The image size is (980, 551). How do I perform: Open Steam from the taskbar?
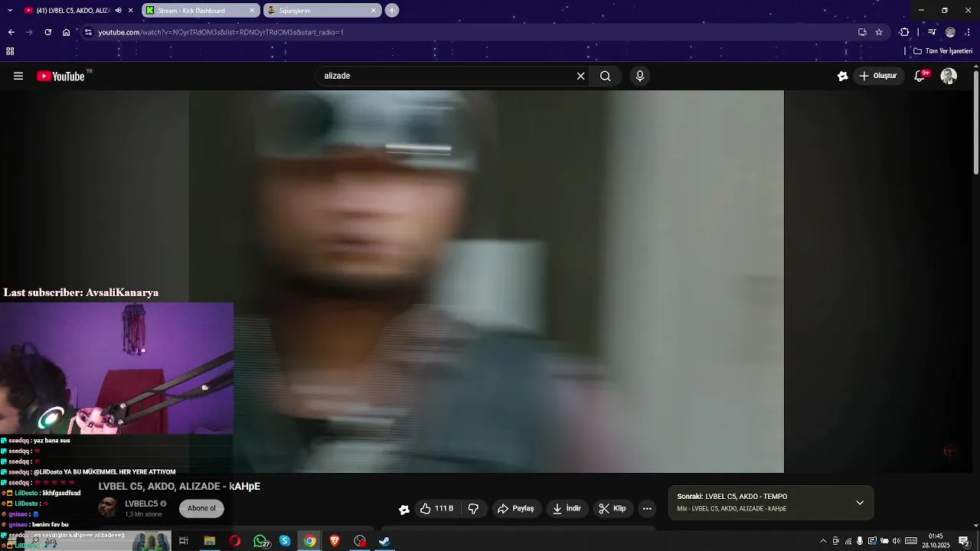[384, 541]
